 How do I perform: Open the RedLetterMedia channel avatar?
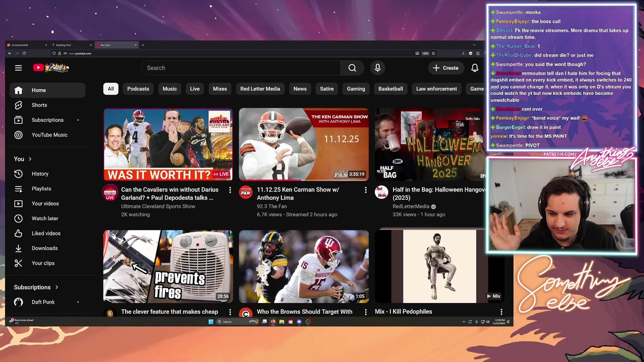click(381, 192)
